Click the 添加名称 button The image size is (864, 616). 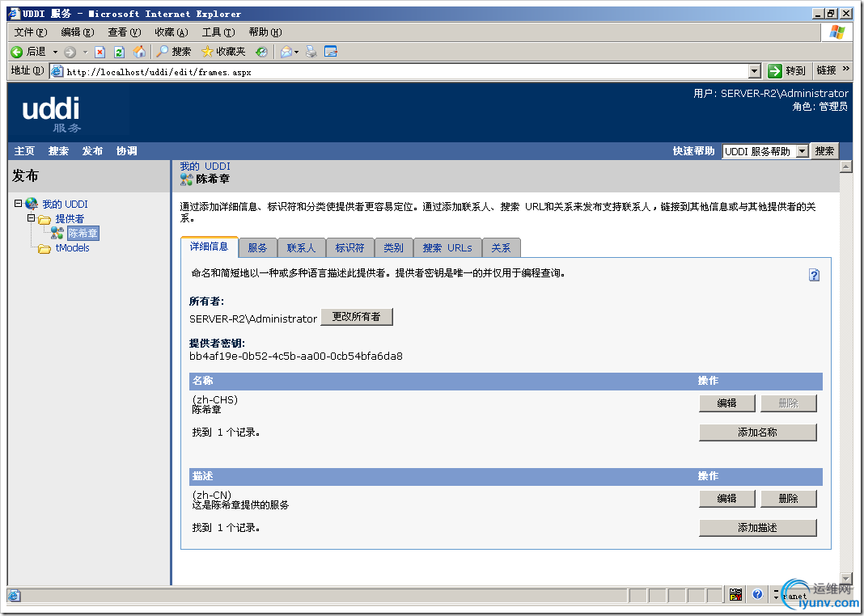coord(758,432)
